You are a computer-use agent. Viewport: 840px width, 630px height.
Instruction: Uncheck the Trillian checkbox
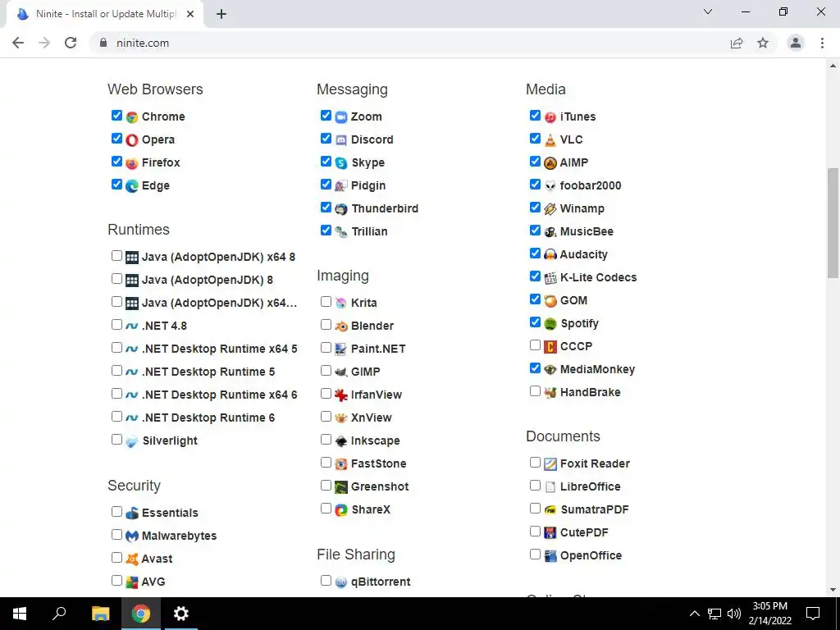tap(326, 231)
